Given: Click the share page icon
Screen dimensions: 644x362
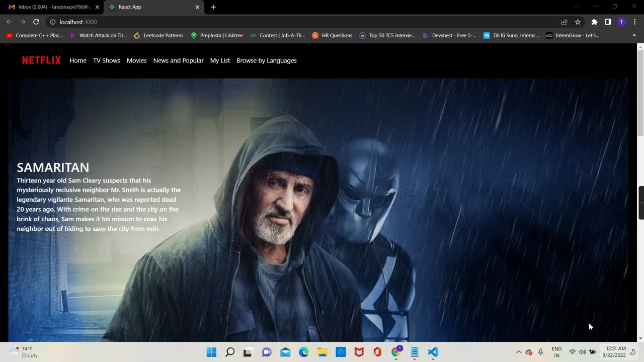Looking at the screenshot, I should [x=564, y=22].
